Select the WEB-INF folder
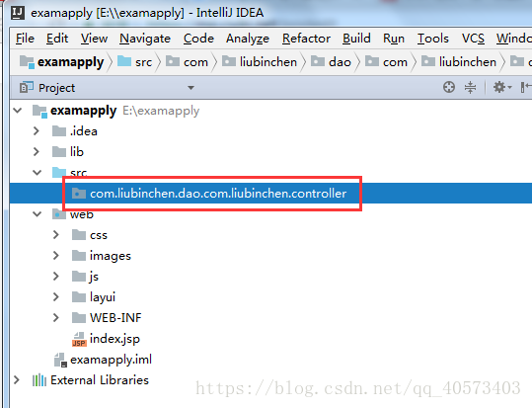The height and width of the screenshot is (408, 532). (x=115, y=318)
